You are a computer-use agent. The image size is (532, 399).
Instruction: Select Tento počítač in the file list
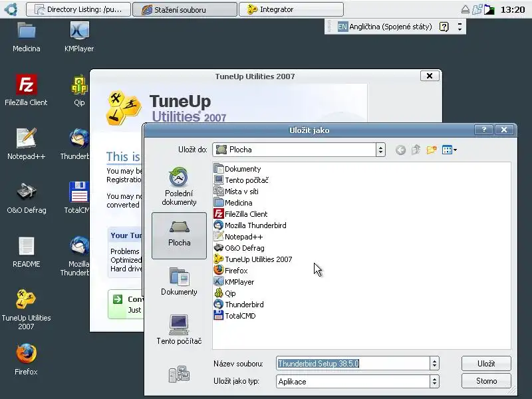[x=241, y=180]
